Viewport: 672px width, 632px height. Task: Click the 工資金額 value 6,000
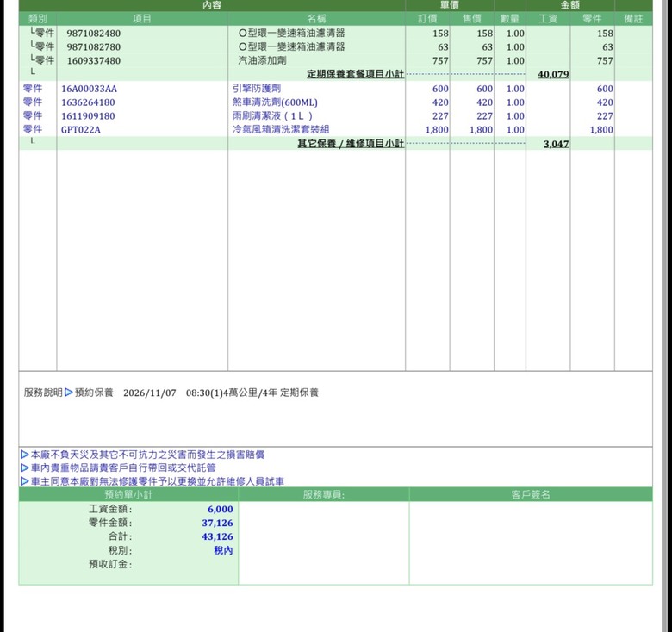pyautogui.click(x=221, y=509)
